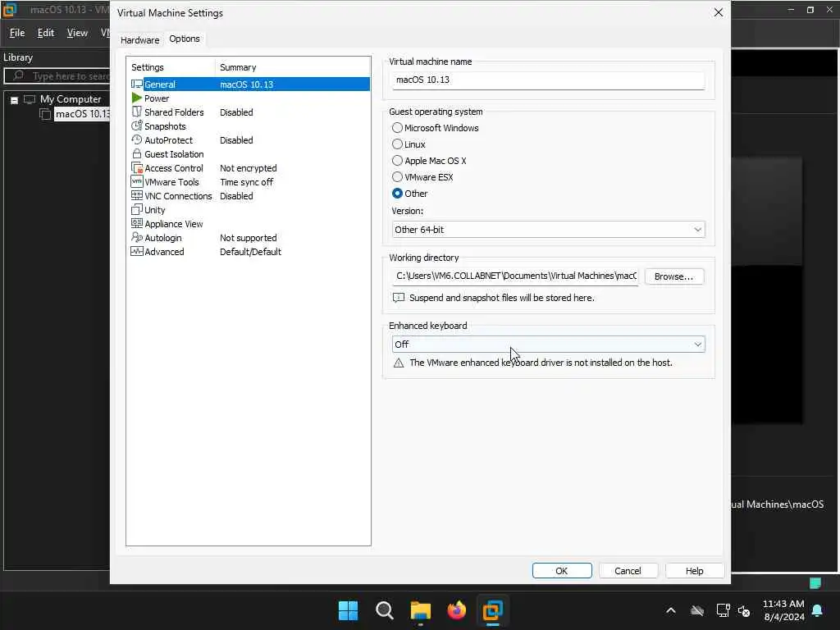Open the Version dropdown

pos(548,230)
